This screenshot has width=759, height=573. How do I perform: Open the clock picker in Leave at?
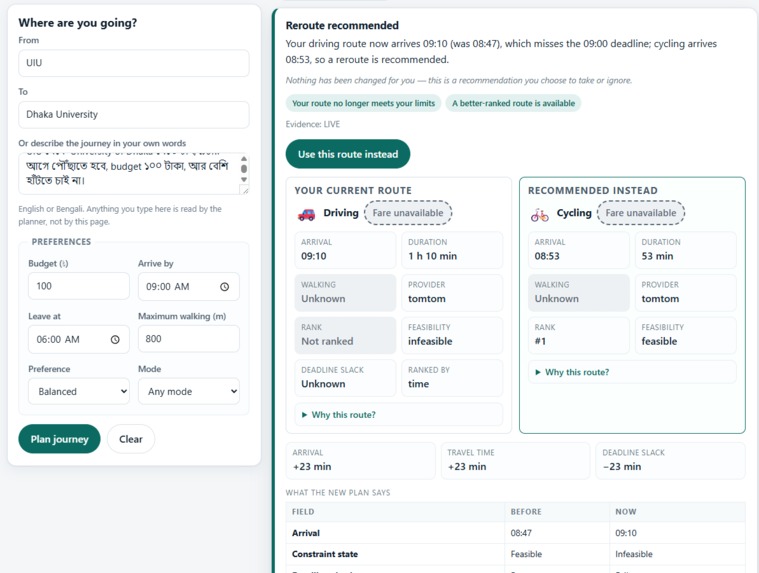point(115,340)
